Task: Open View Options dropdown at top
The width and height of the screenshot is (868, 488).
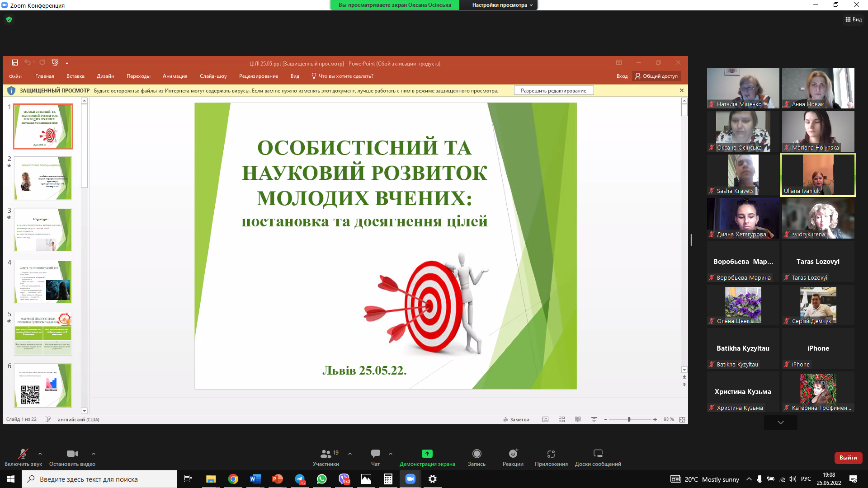Action: pyautogui.click(x=502, y=5)
